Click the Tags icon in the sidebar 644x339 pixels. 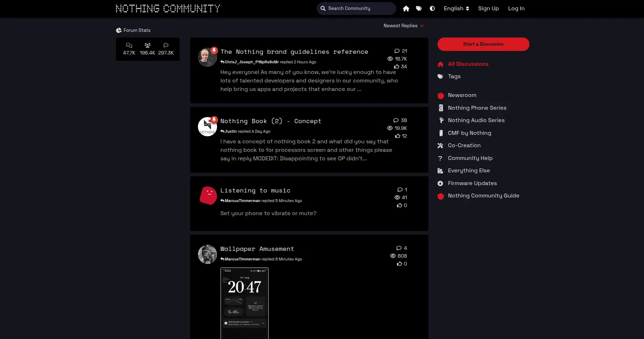click(x=440, y=76)
